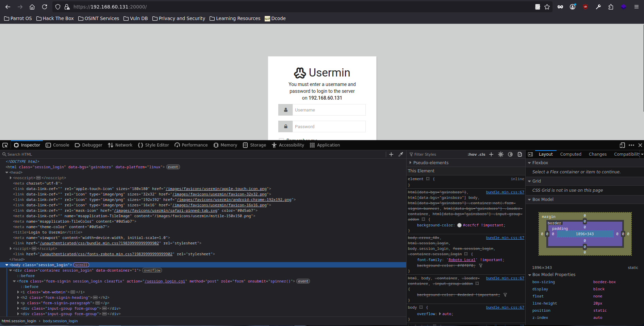Expand the h2 form-signin-heading node
The height and width of the screenshot is (326, 644).
(x=18, y=298)
